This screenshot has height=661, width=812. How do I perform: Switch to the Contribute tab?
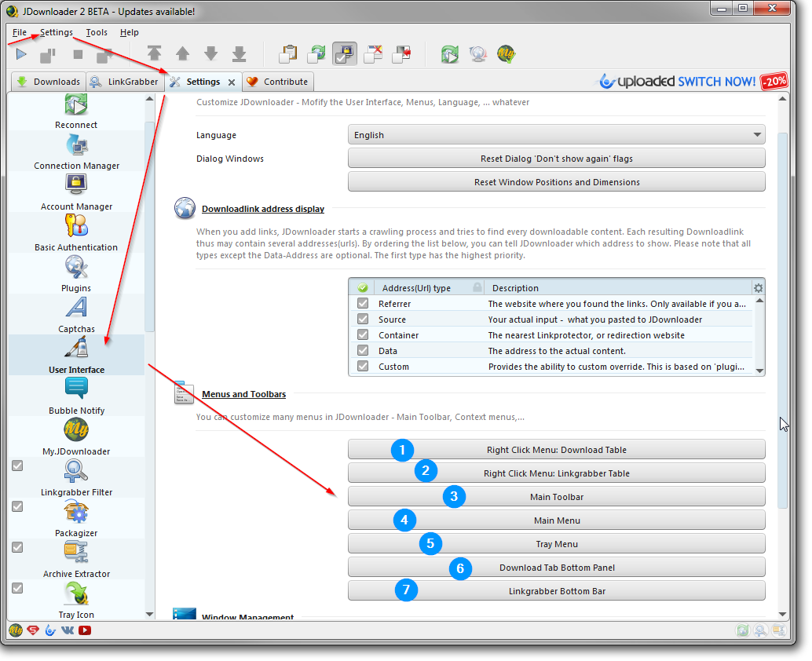click(278, 82)
